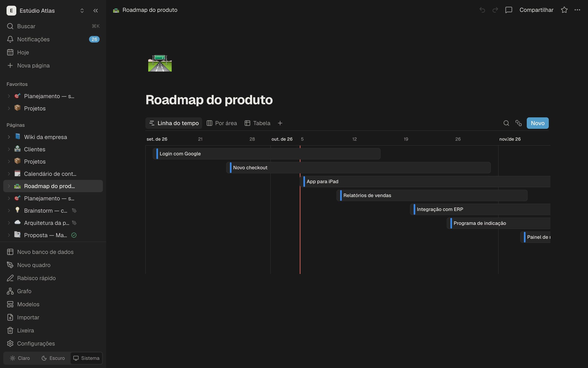This screenshot has width=588, height=368.
Task: Open the Grafo view
Action: pyautogui.click(x=53, y=291)
